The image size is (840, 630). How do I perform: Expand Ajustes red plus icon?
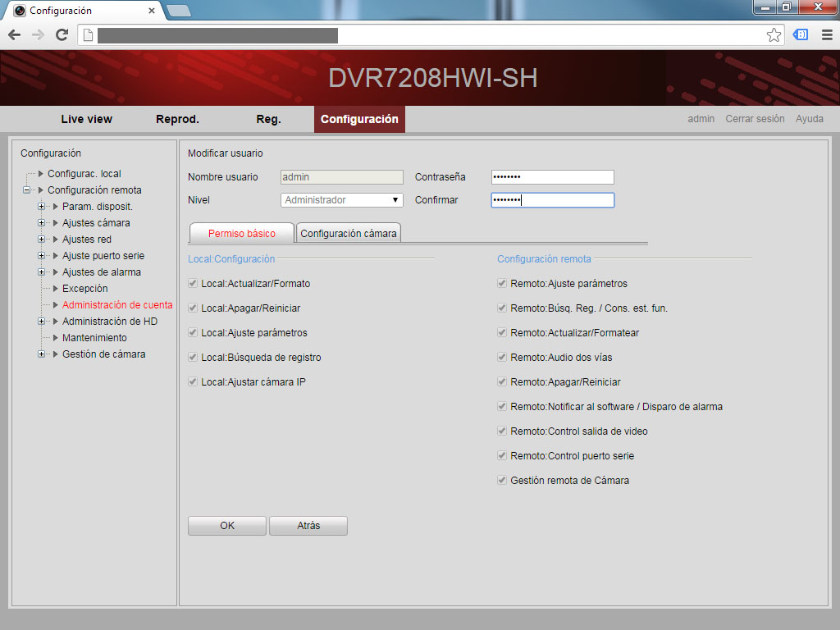pos(41,240)
